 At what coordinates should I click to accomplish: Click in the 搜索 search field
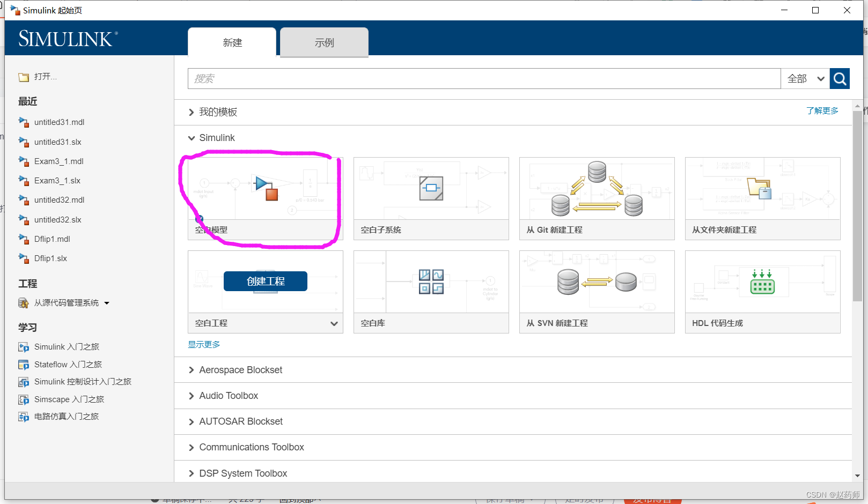click(x=484, y=79)
